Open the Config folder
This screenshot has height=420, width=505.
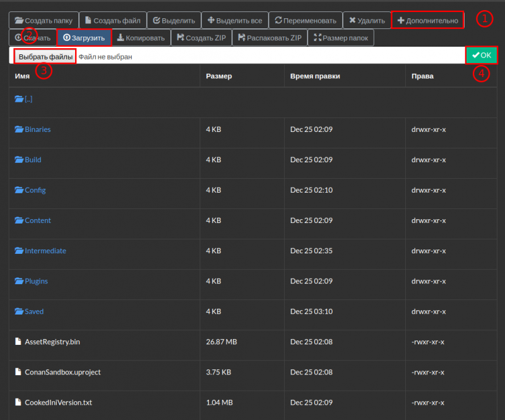coord(35,190)
